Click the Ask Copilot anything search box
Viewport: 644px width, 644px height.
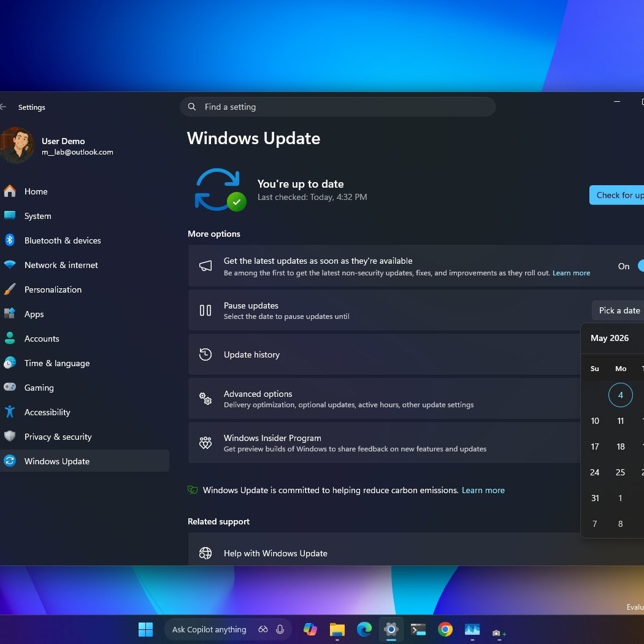228,629
